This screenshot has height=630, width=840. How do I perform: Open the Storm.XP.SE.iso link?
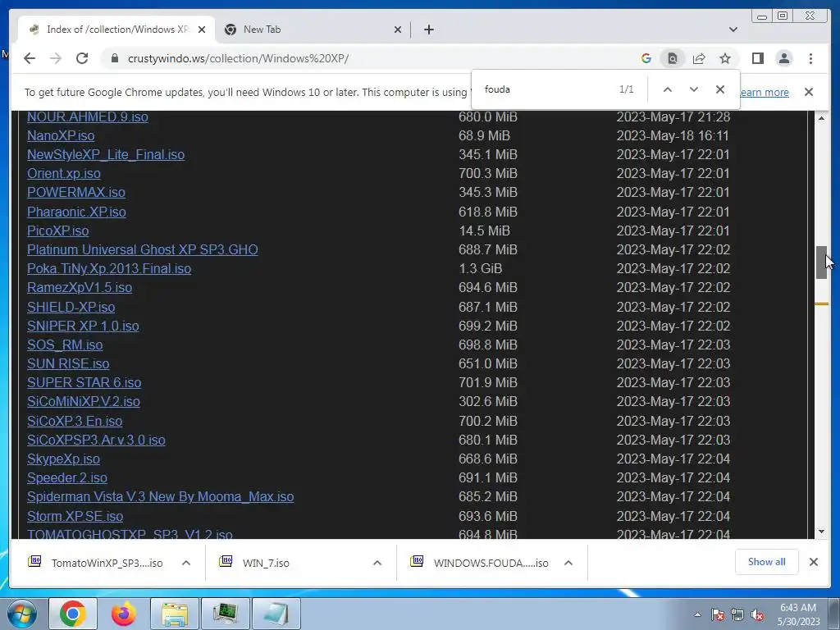tap(75, 517)
